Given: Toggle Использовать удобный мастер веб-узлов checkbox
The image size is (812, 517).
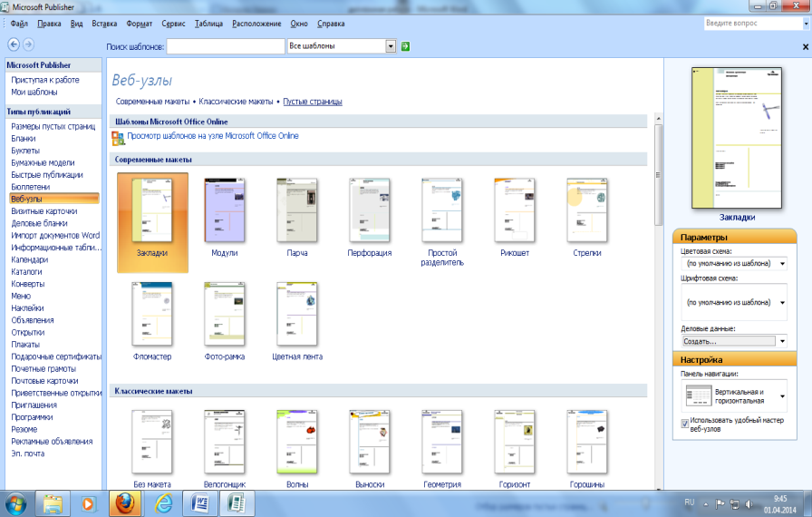Looking at the screenshot, I should tap(684, 424).
